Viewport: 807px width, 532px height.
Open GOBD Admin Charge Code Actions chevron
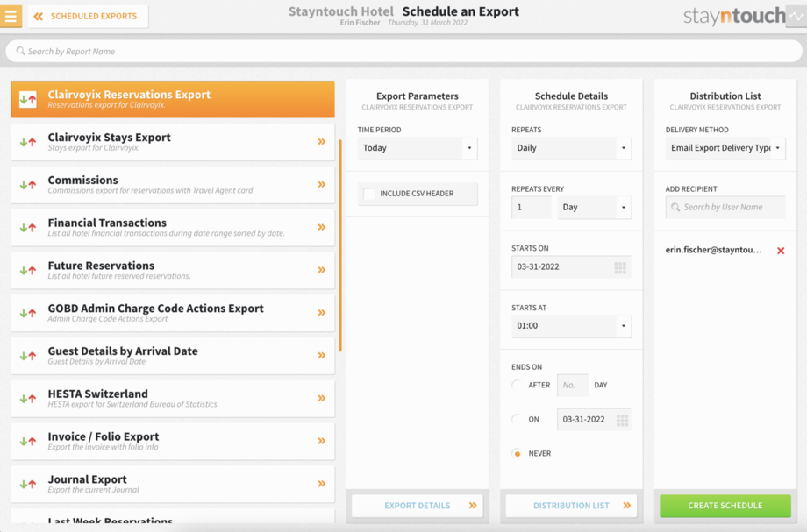(322, 312)
